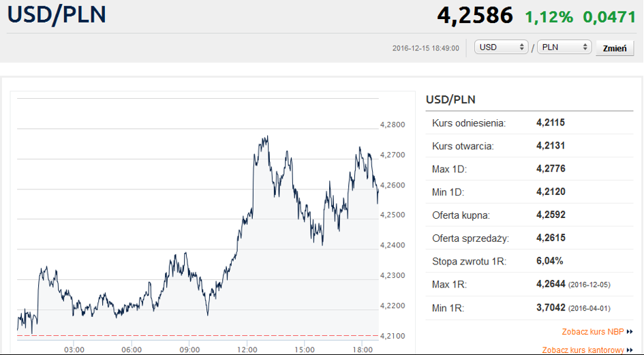The height and width of the screenshot is (355, 644).
Task: Click the 4,2400 price axis label
Action: pyautogui.click(x=393, y=245)
